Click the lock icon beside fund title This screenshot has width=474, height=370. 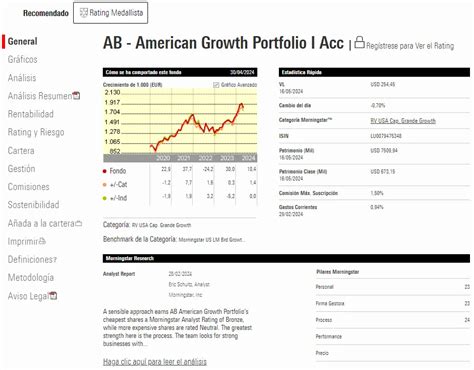[359, 42]
